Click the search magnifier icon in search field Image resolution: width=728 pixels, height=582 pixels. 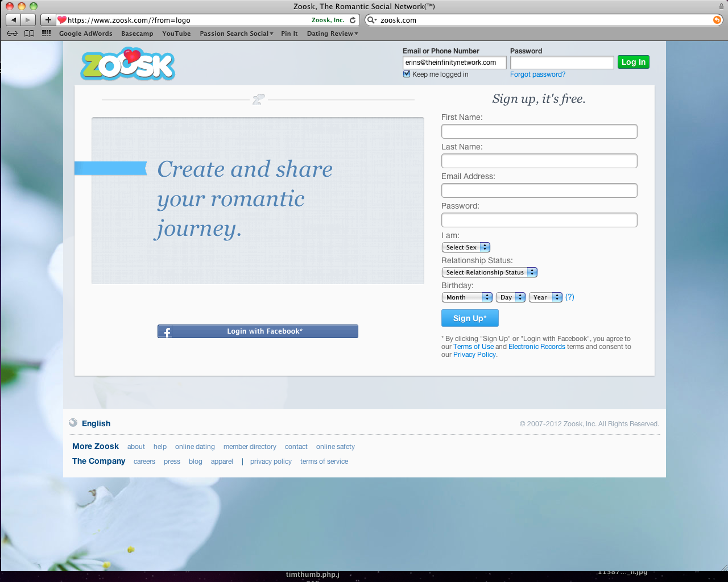click(371, 20)
